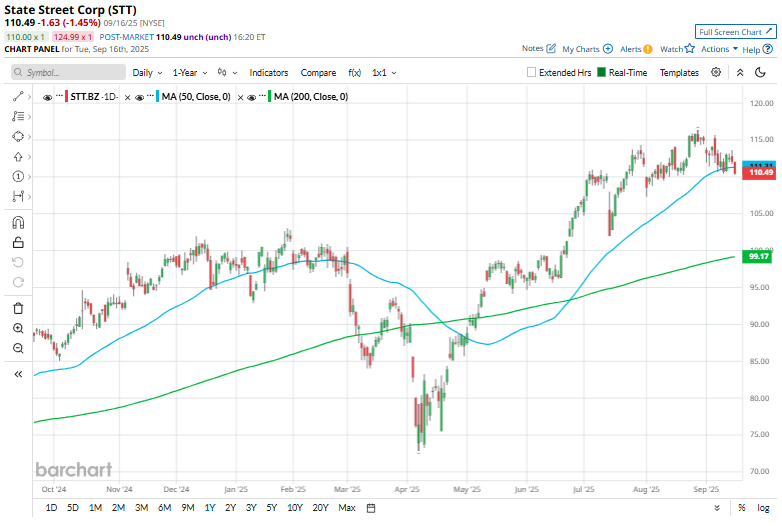
Task: Focus the Symbol search field
Action: click(68, 72)
